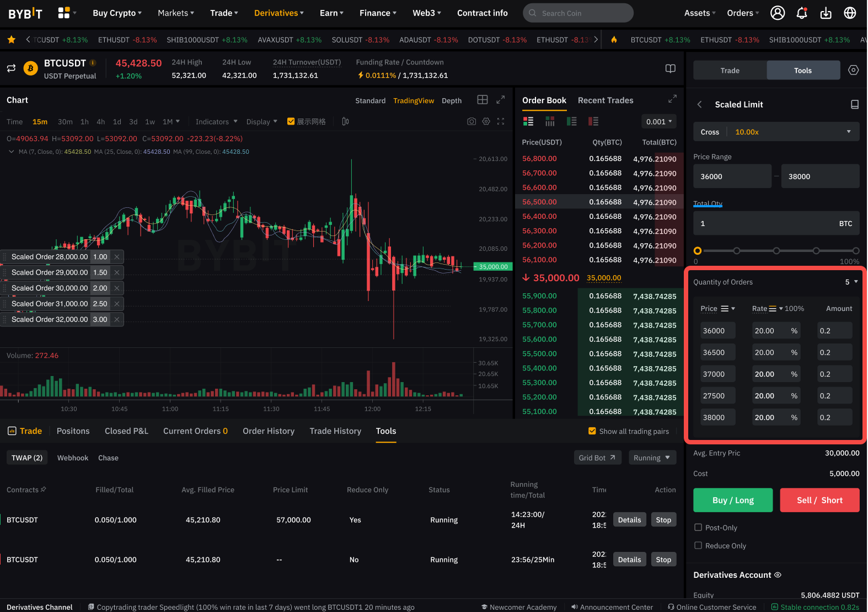Take chart screenshot with camera icon
The image size is (868, 612).
point(471,121)
